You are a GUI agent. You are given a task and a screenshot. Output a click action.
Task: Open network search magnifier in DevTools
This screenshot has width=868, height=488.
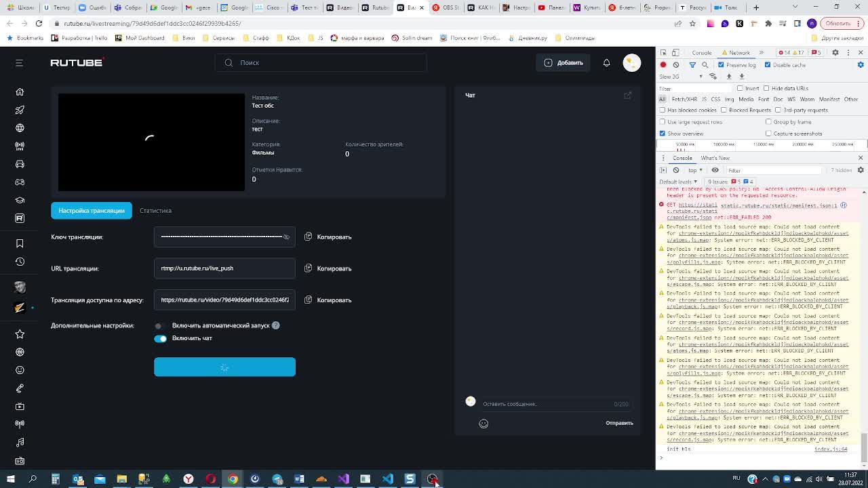click(x=705, y=65)
